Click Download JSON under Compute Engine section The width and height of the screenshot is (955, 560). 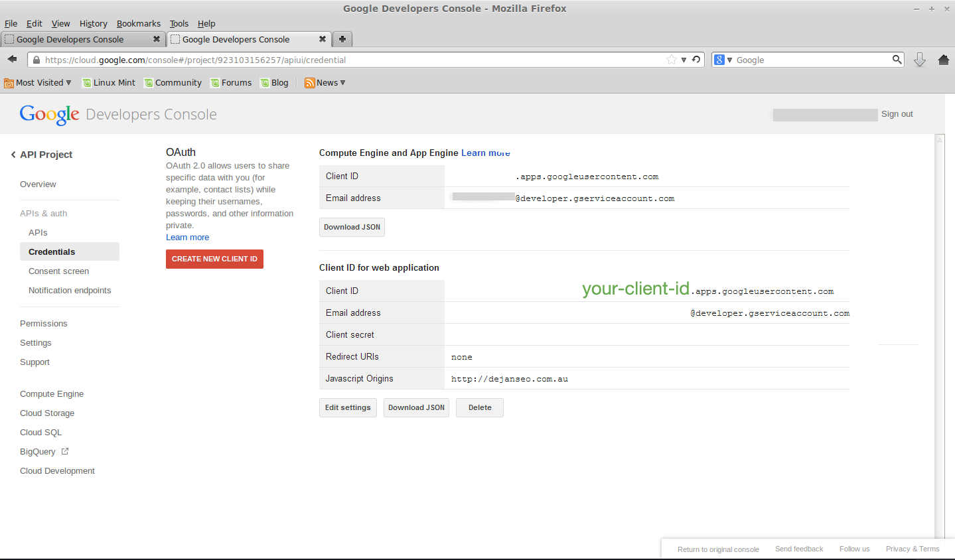(352, 227)
